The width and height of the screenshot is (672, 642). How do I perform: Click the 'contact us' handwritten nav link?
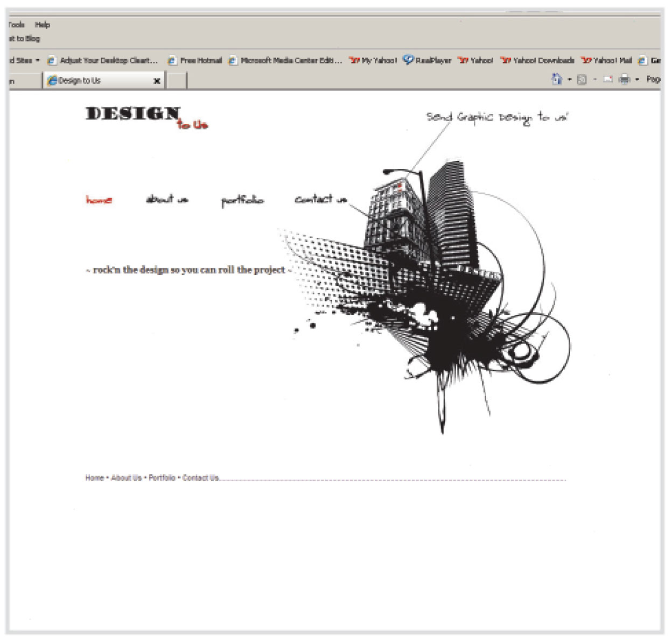pos(320,200)
